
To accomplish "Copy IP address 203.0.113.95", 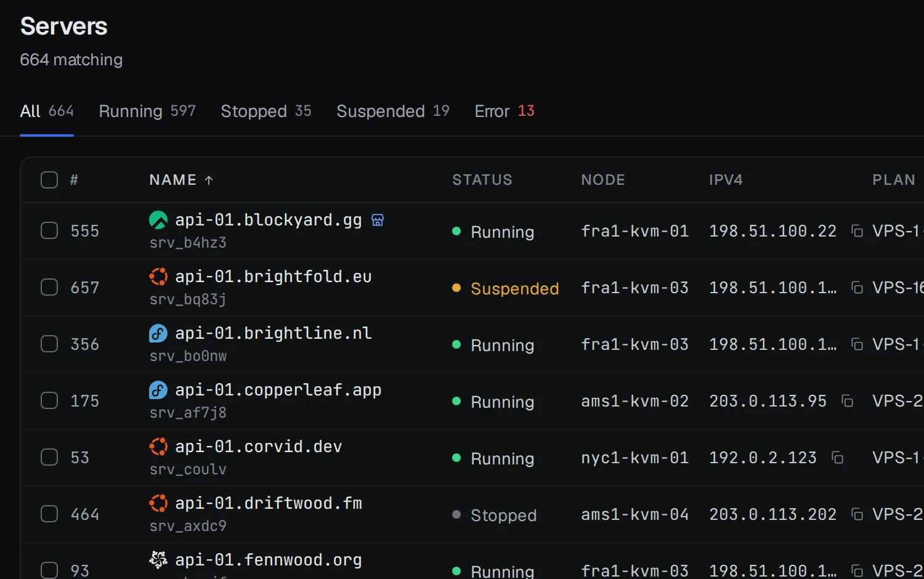I will (847, 401).
